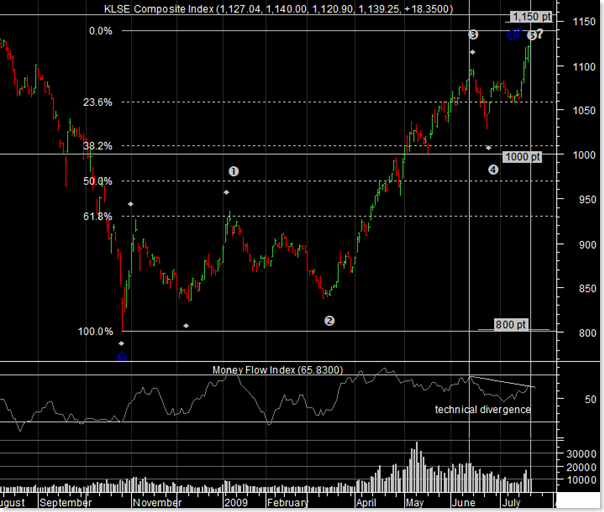Click the 10000 volume axis value
This screenshot has width=604, height=512.
581,480
